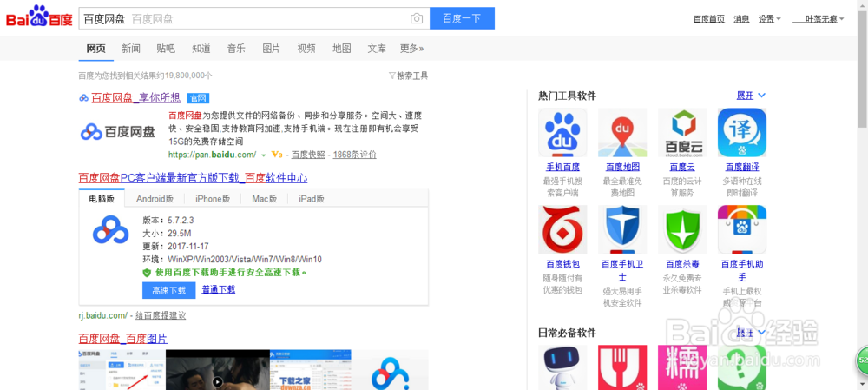Viewport: 868px width, 390px height.
Task: Select the 音乐 search tab
Action: pos(236,48)
